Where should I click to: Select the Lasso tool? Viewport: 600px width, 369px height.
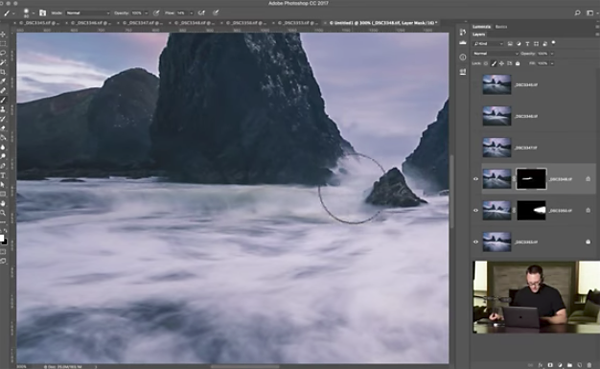[3, 53]
